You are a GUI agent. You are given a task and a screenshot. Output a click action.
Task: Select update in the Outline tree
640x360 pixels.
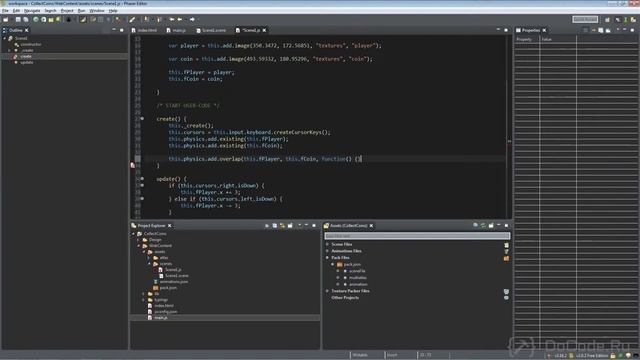27,62
